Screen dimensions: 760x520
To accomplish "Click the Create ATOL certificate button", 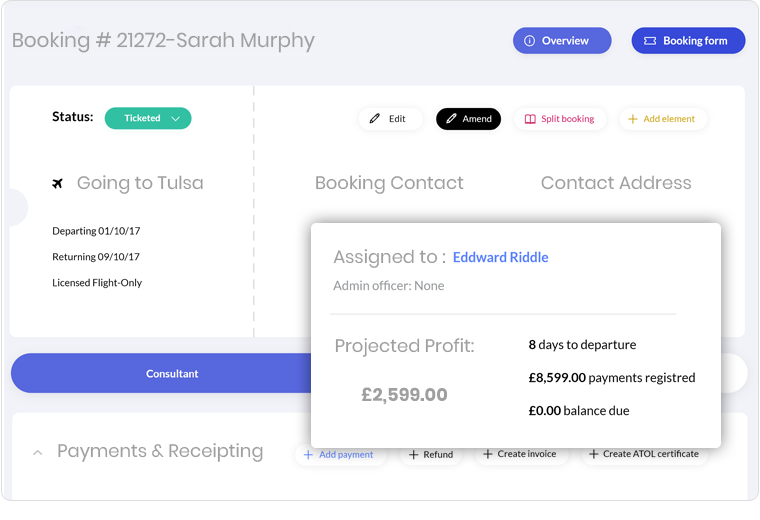I will [644, 454].
